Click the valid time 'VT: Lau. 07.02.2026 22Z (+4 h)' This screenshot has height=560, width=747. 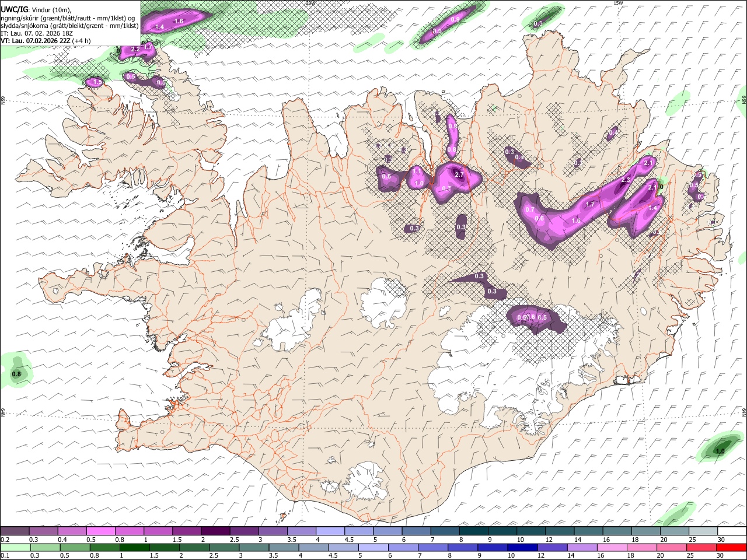(x=46, y=41)
